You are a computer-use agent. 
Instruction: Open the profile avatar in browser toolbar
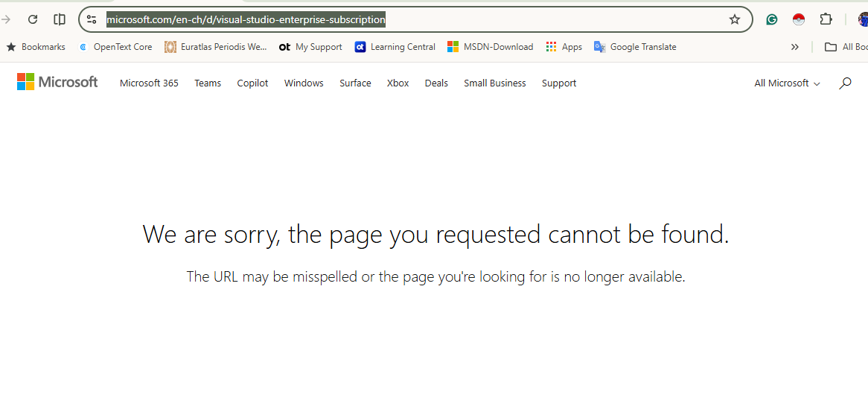coord(863,19)
